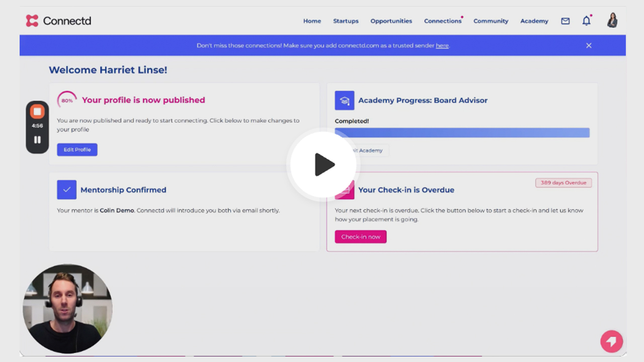
Task: Click the 4:56 recording timer
Action: [37, 126]
